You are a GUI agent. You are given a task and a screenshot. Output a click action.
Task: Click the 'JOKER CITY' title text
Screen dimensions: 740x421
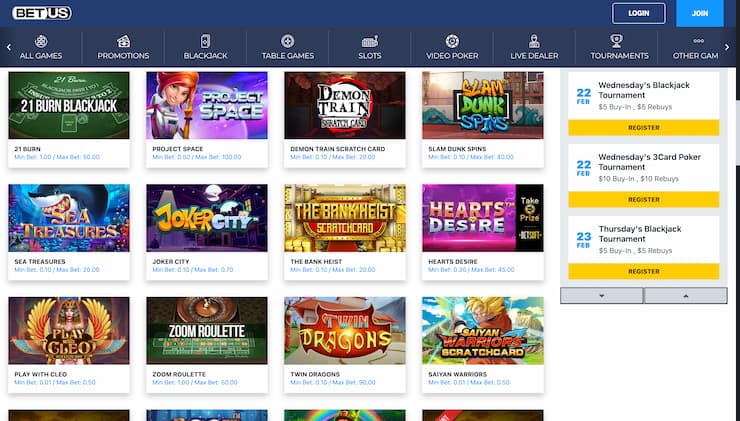click(x=171, y=261)
